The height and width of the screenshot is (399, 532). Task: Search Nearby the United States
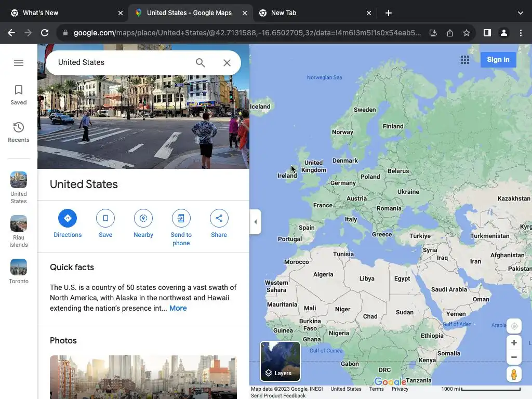click(143, 223)
